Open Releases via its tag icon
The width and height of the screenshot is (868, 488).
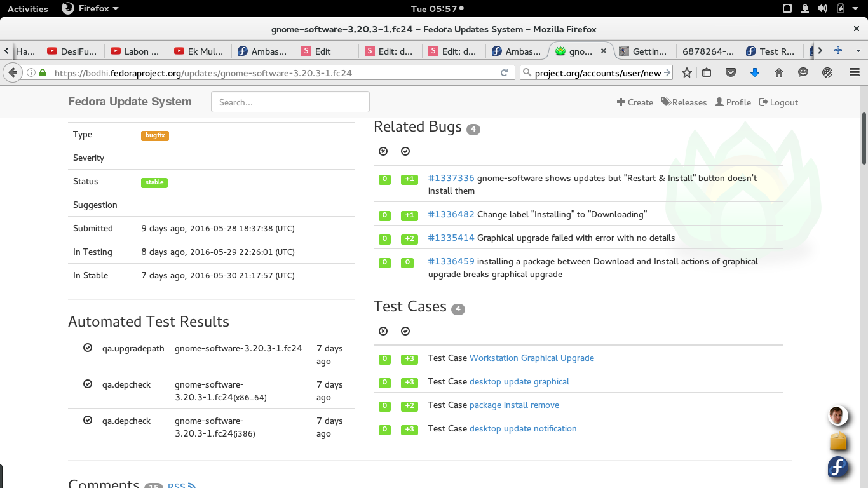665,102
